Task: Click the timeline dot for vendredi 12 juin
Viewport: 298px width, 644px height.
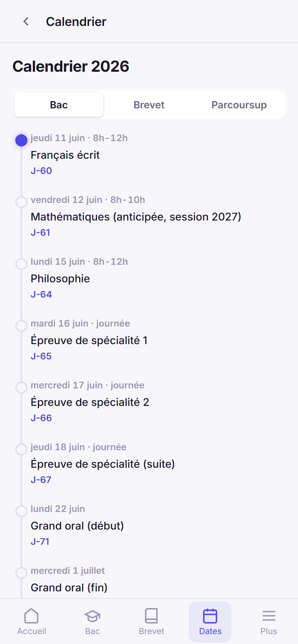Action: pyautogui.click(x=21, y=202)
